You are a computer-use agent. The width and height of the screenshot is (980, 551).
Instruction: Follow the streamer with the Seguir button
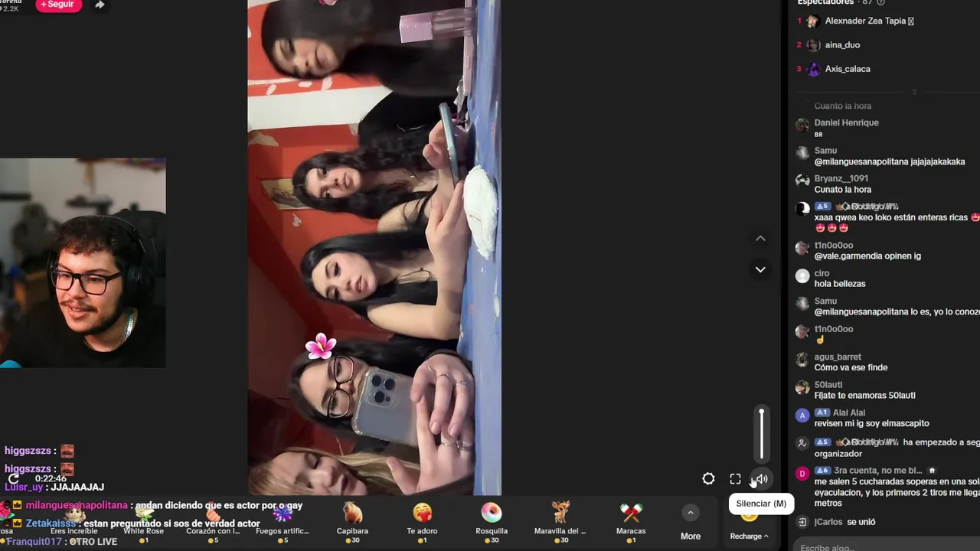coord(58,5)
